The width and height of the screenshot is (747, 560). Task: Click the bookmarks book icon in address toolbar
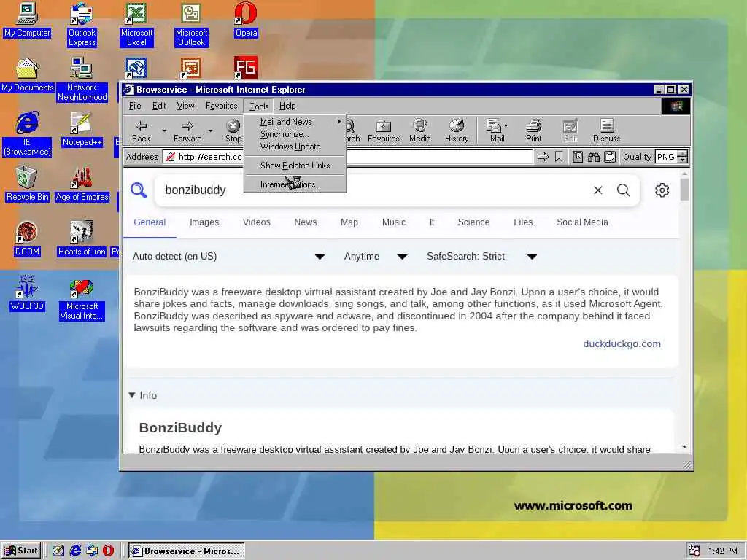[578, 157]
